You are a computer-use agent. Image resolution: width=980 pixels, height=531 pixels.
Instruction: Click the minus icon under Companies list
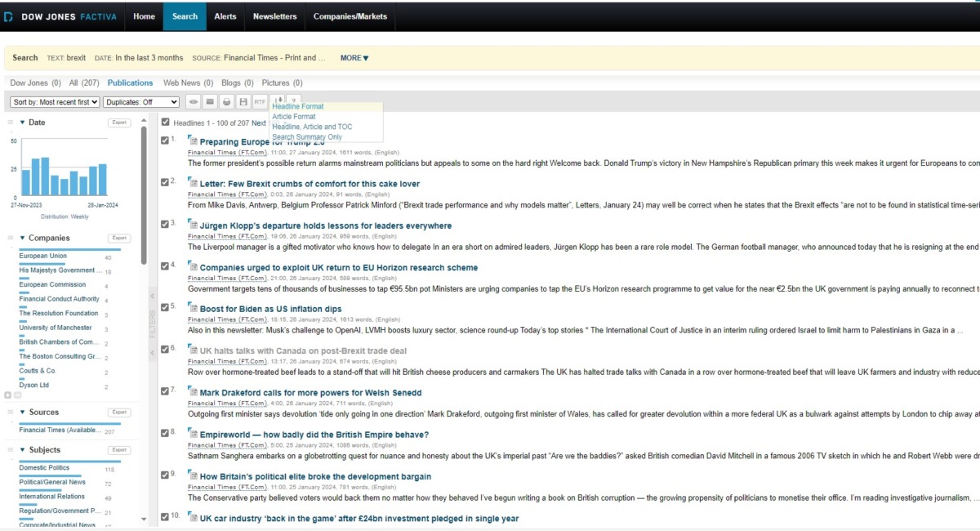click(17, 395)
